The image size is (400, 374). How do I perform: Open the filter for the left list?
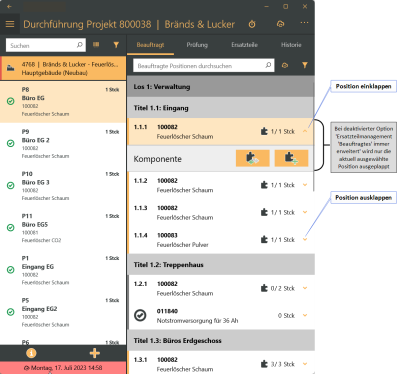(x=116, y=45)
